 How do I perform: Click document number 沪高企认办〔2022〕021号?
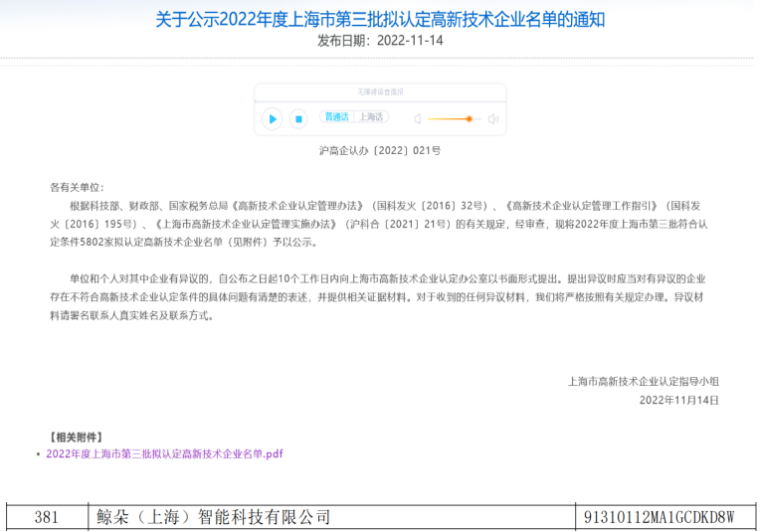[x=380, y=151]
